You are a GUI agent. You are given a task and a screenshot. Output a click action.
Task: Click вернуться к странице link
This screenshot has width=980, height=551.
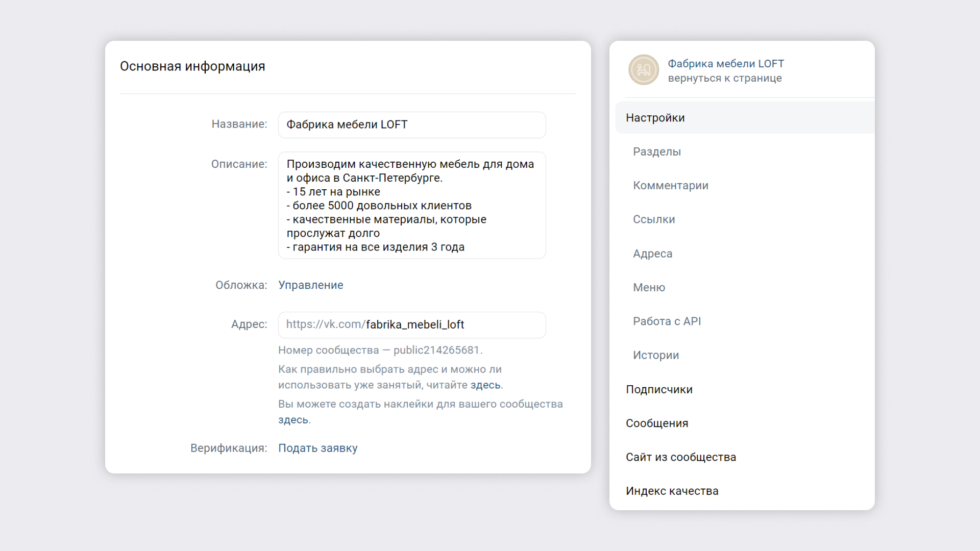click(725, 78)
